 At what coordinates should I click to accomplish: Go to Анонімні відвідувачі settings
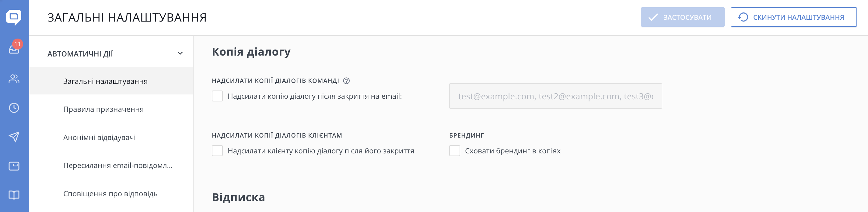coord(100,138)
